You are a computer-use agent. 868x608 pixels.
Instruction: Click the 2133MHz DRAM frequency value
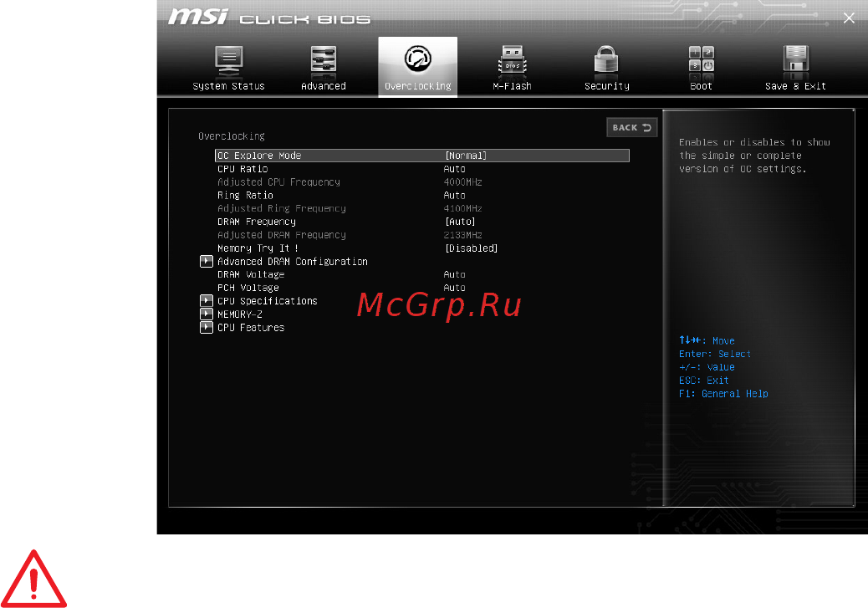coord(462,235)
